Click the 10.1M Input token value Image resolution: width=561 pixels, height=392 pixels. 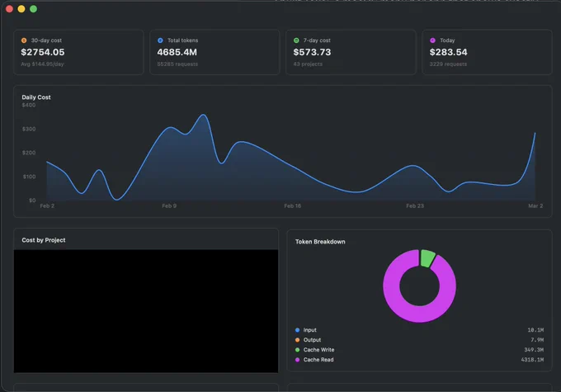[x=535, y=330]
